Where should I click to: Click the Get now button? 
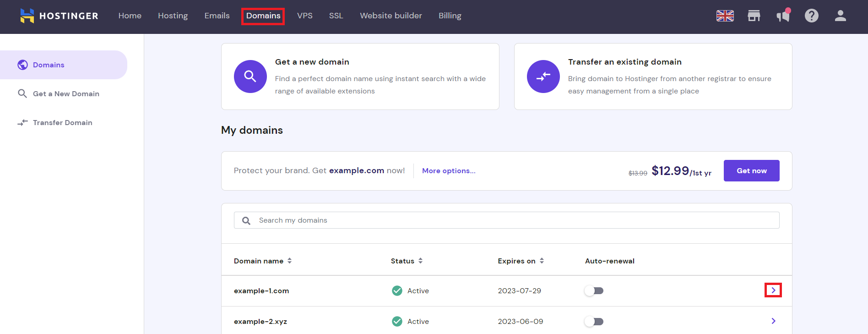(x=752, y=170)
